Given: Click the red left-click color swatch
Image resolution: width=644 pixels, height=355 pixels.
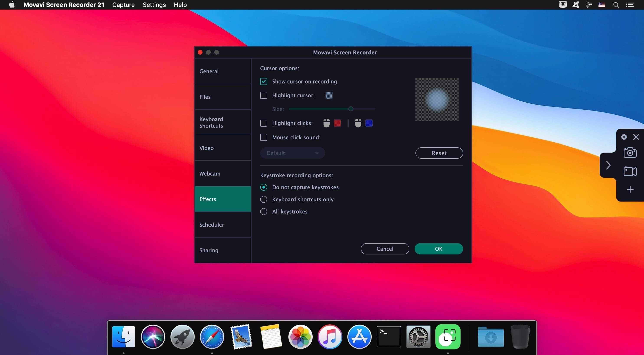Looking at the screenshot, I should pos(337,123).
